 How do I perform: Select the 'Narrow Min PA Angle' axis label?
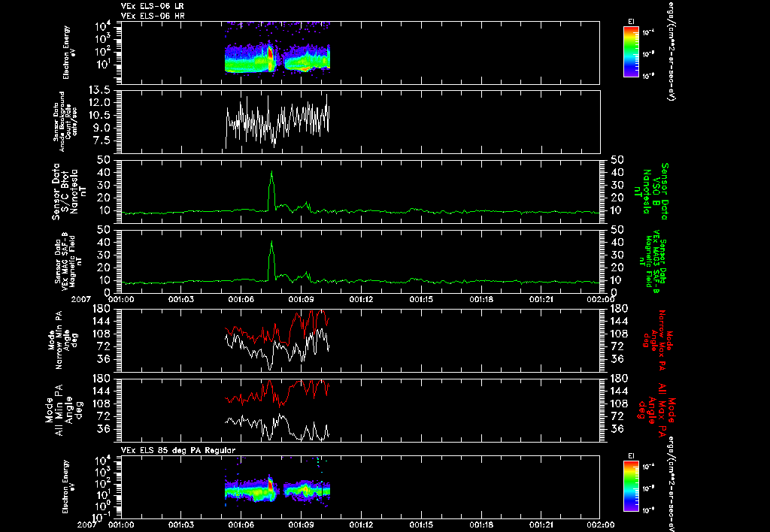click(x=62, y=340)
